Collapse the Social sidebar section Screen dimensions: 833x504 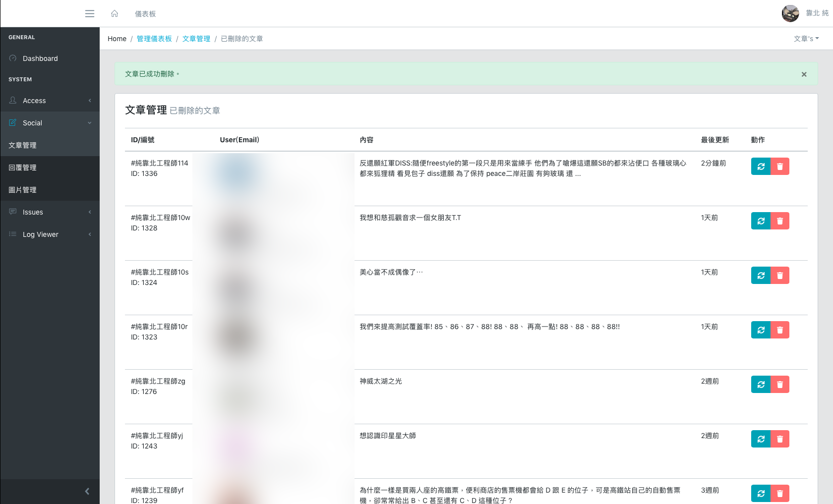tap(50, 123)
